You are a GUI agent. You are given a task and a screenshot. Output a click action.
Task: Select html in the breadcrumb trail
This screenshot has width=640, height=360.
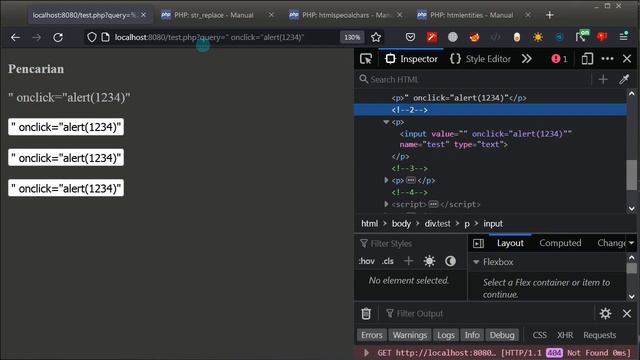pyautogui.click(x=369, y=224)
